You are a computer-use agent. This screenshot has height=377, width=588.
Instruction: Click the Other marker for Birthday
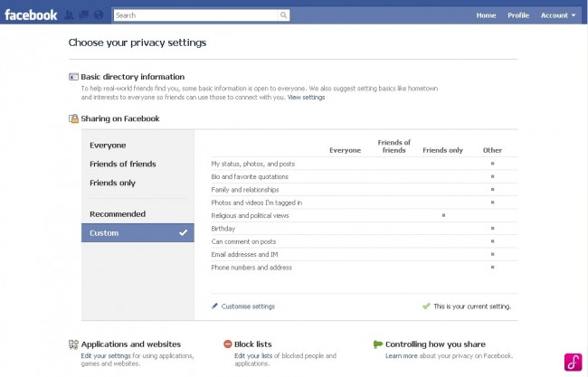492,228
